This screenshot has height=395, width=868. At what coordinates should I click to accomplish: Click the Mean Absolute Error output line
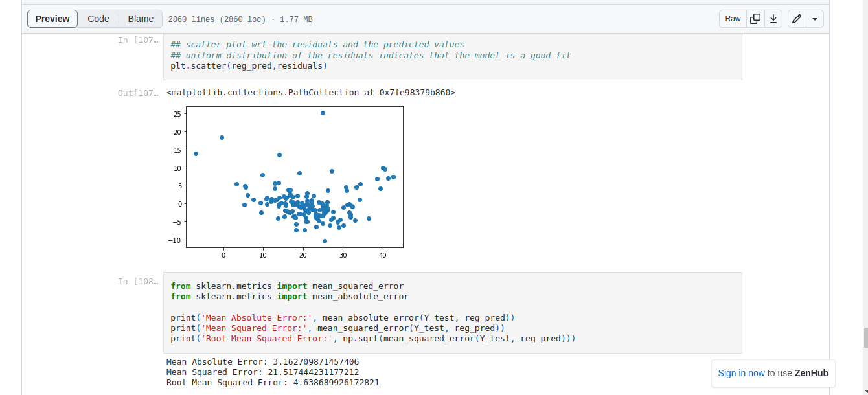tap(262, 362)
